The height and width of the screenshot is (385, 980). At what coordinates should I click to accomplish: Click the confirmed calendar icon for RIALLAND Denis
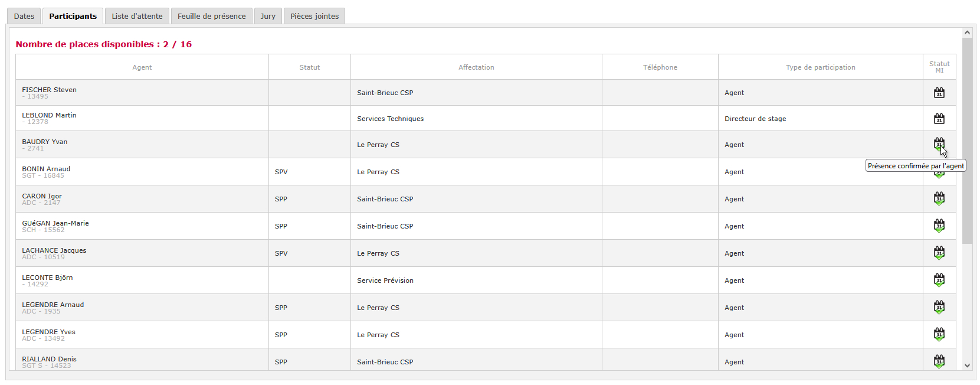pyautogui.click(x=939, y=362)
